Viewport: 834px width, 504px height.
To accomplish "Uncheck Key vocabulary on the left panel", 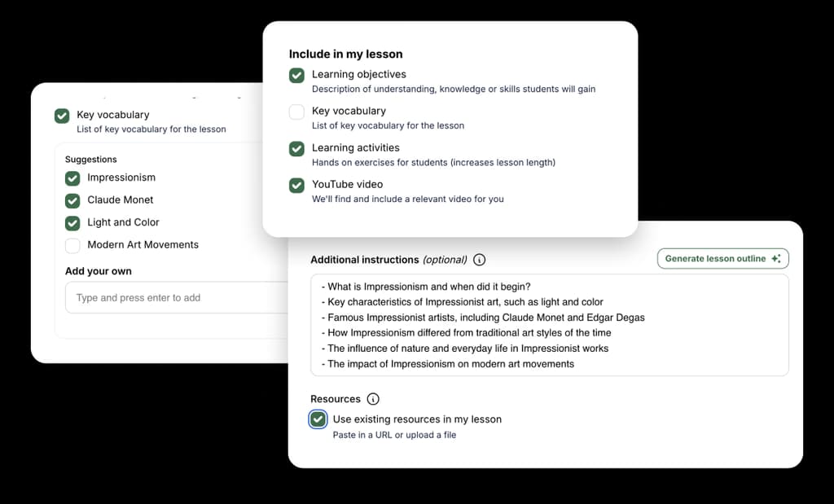I will click(61, 116).
